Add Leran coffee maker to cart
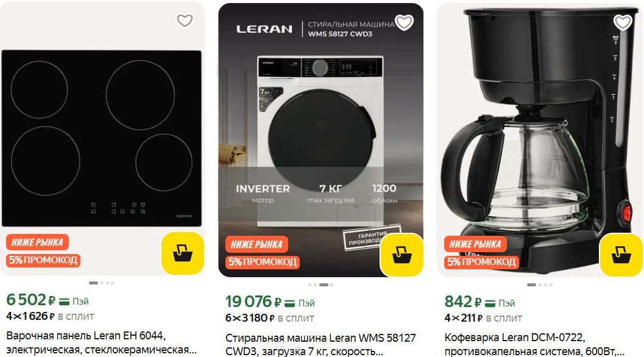 coord(621,255)
